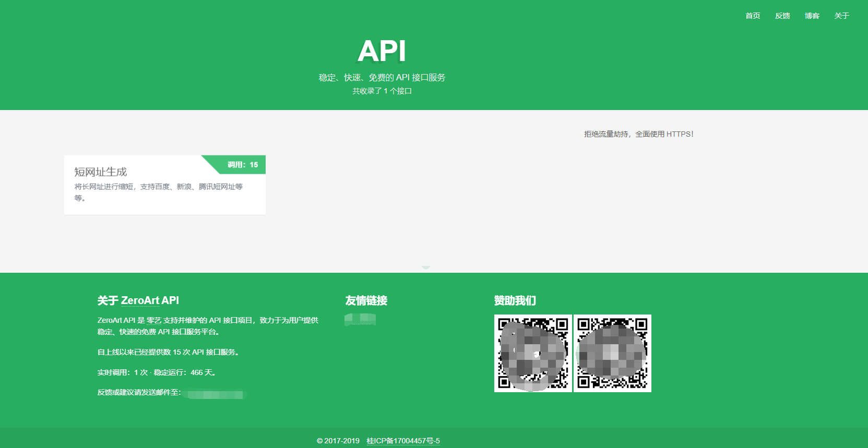
Task: Click the 友情链接 heading
Action: [x=366, y=300]
